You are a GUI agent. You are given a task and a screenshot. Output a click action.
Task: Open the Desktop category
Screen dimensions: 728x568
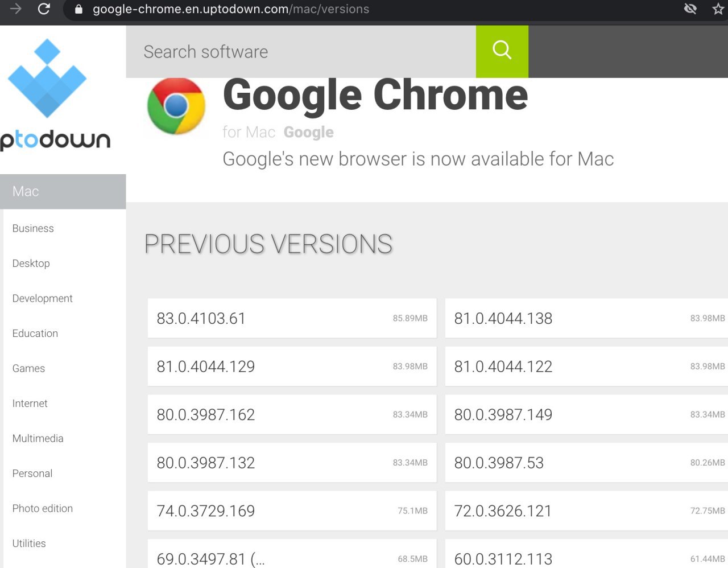pyautogui.click(x=31, y=264)
